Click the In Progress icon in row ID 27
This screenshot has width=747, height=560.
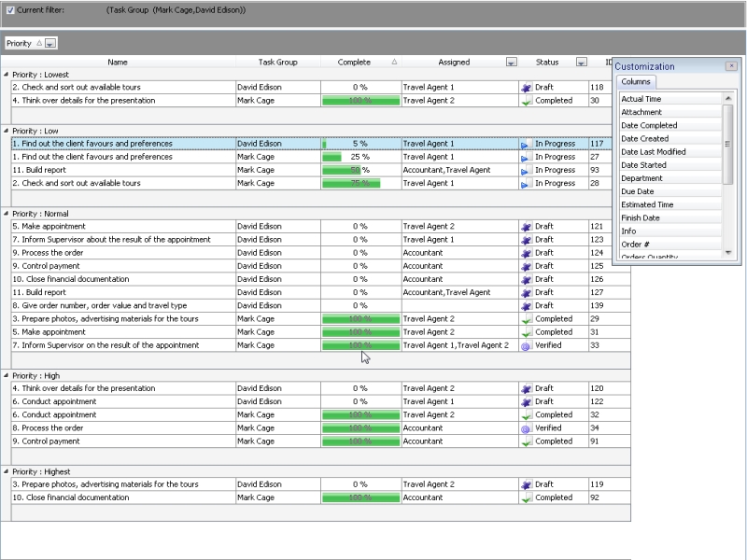point(526,157)
